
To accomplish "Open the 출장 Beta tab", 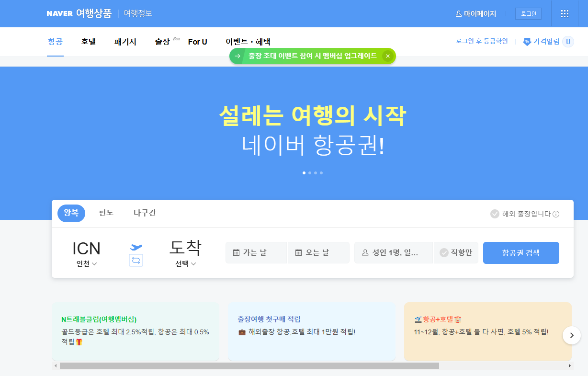I will [167, 42].
